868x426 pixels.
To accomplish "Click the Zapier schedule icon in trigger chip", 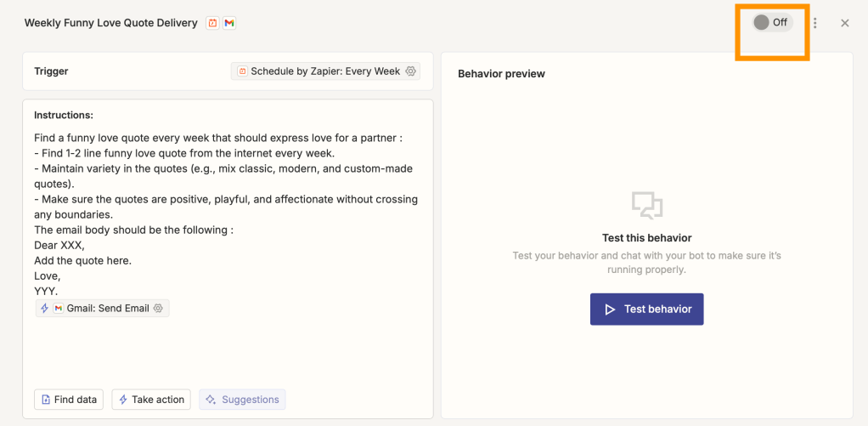I will pos(242,71).
